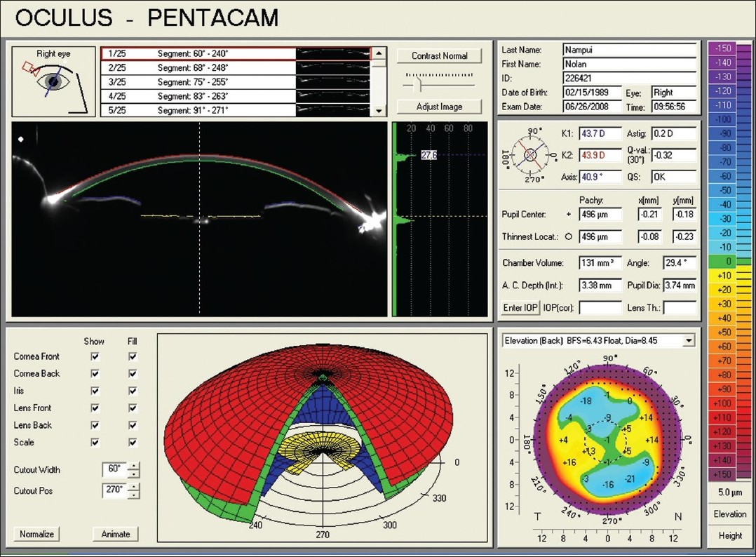Image resolution: width=756 pixels, height=557 pixels.
Task: Click the Axis value 40.9°
Action: [x=600, y=177]
